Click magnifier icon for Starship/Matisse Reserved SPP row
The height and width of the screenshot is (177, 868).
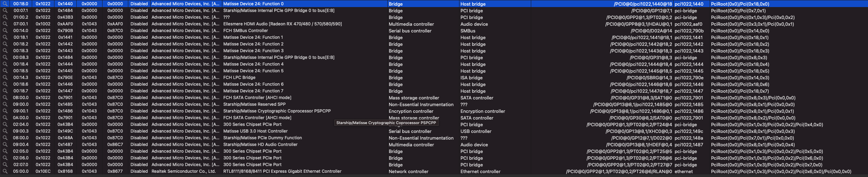pos(5,104)
